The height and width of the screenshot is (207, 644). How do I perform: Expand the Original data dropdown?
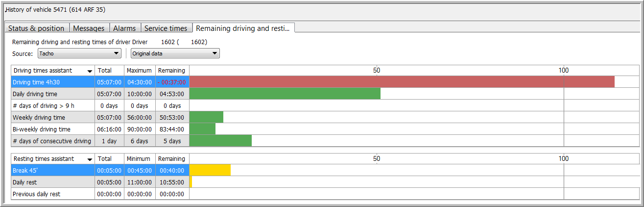(175, 53)
